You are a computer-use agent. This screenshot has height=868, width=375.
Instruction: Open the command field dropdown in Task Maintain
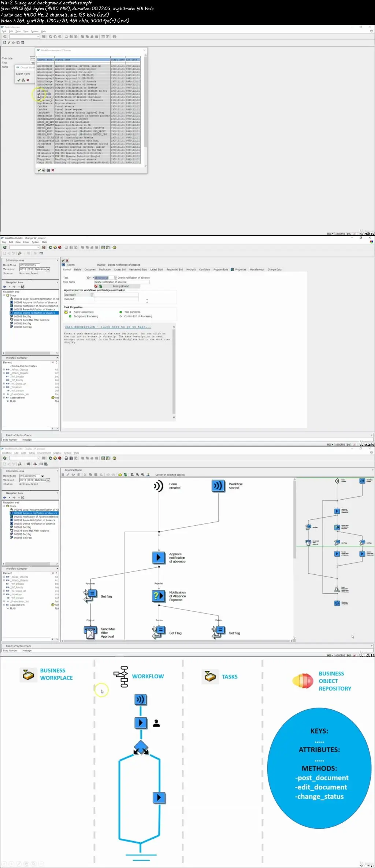(x=38, y=37)
